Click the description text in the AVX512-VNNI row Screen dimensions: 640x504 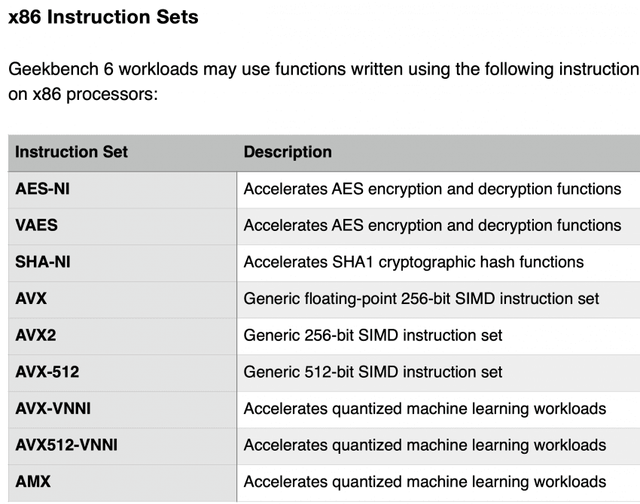point(425,445)
